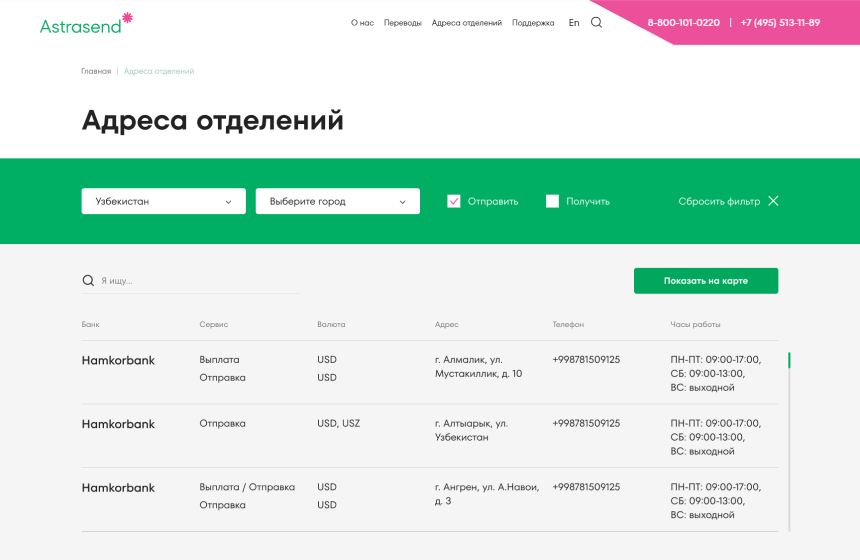Click the Адреса отделений page heading

coord(213,121)
